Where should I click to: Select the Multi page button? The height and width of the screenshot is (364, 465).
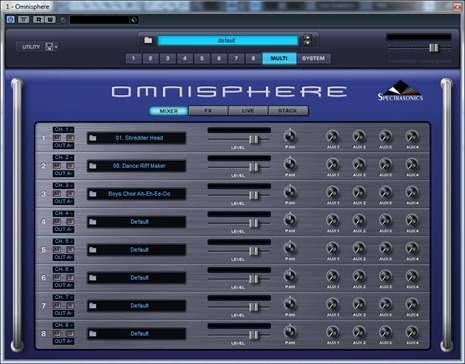(279, 58)
